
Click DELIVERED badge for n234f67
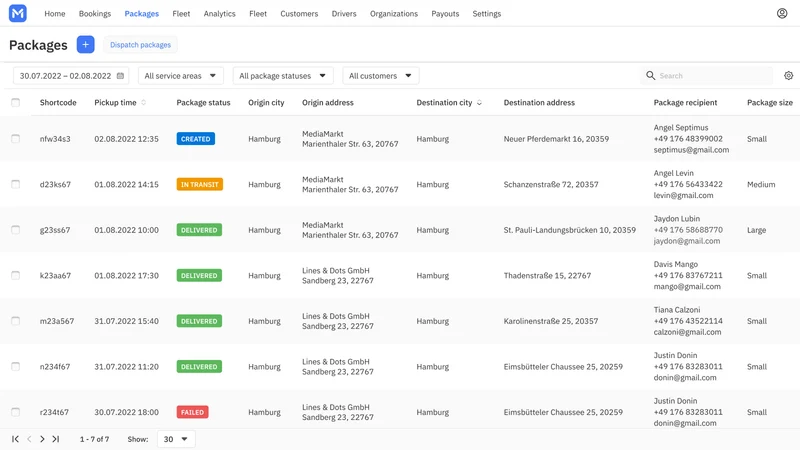point(199,367)
